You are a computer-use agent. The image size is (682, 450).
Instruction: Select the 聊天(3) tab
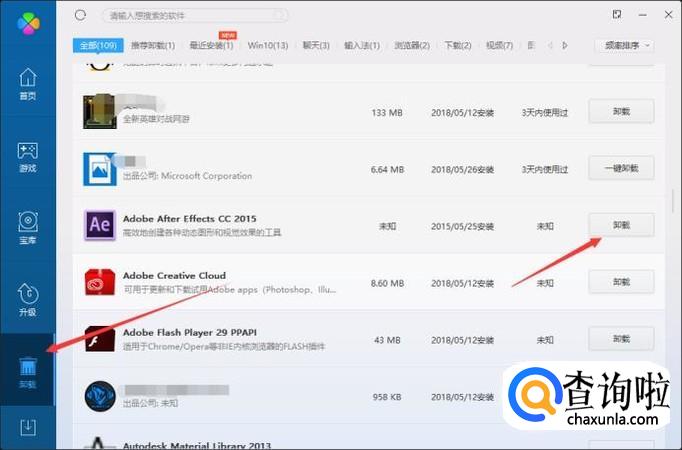tap(316, 45)
